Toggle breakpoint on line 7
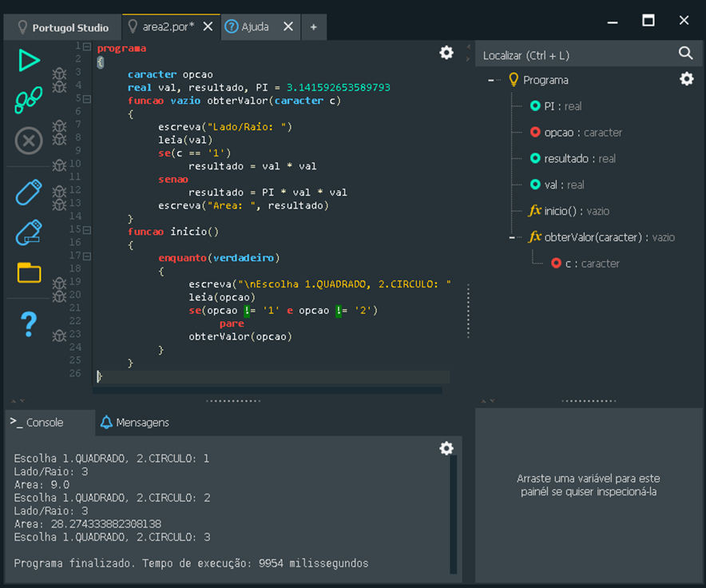 coord(59,126)
